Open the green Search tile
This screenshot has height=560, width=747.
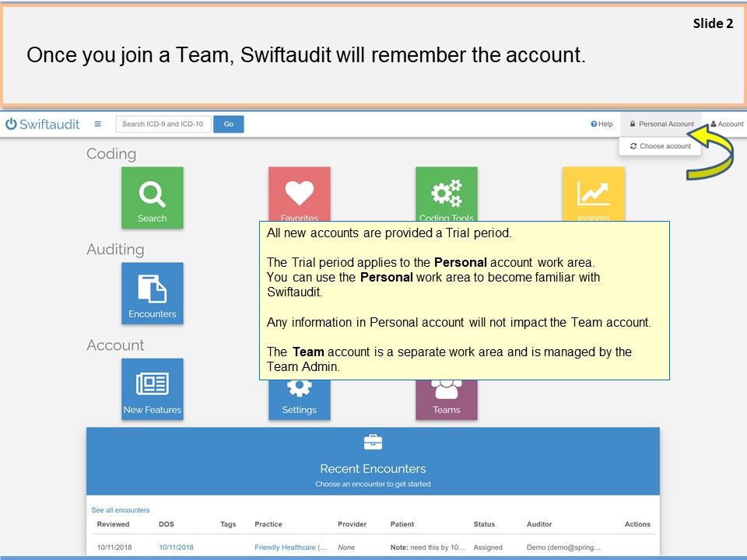pyautogui.click(x=152, y=198)
